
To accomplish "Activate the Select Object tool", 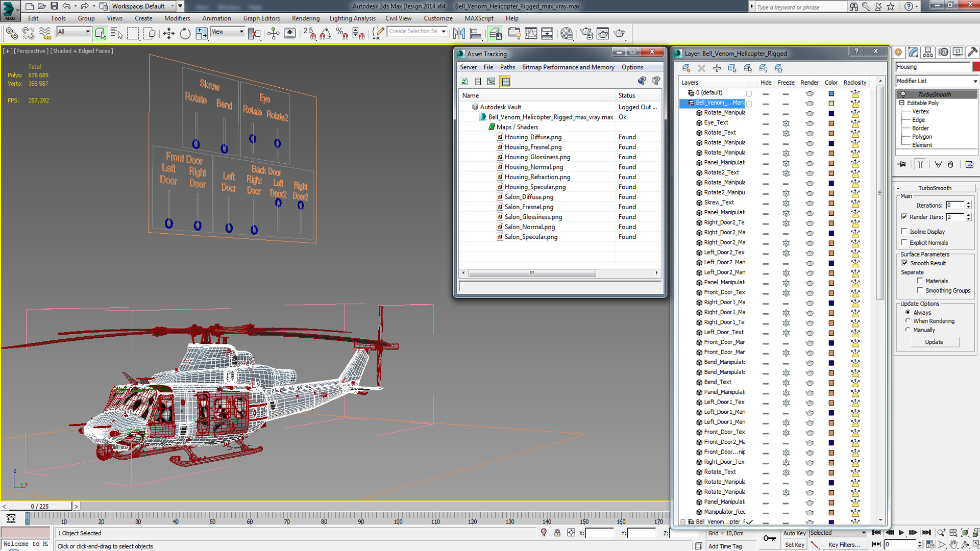I will pos(100,34).
